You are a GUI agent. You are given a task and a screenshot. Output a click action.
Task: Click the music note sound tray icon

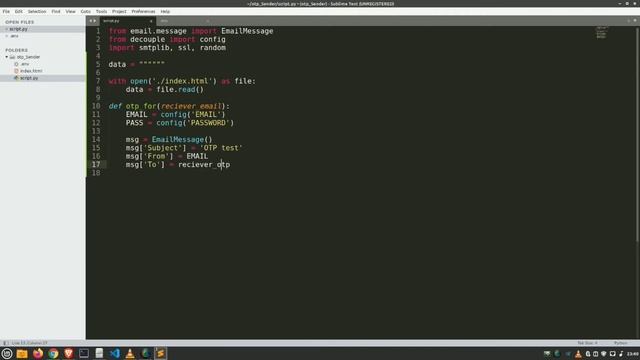click(621, 354)
